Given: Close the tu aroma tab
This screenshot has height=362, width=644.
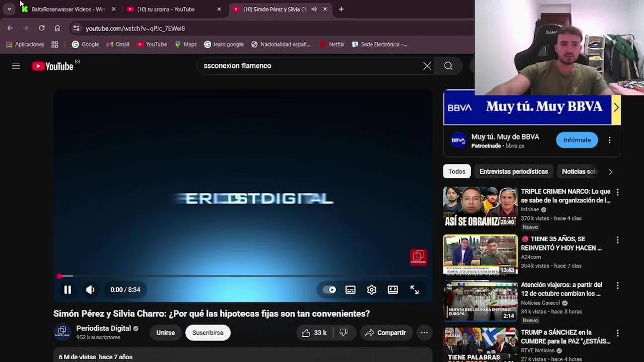Looking at the screenshot, I should point(219,9).
